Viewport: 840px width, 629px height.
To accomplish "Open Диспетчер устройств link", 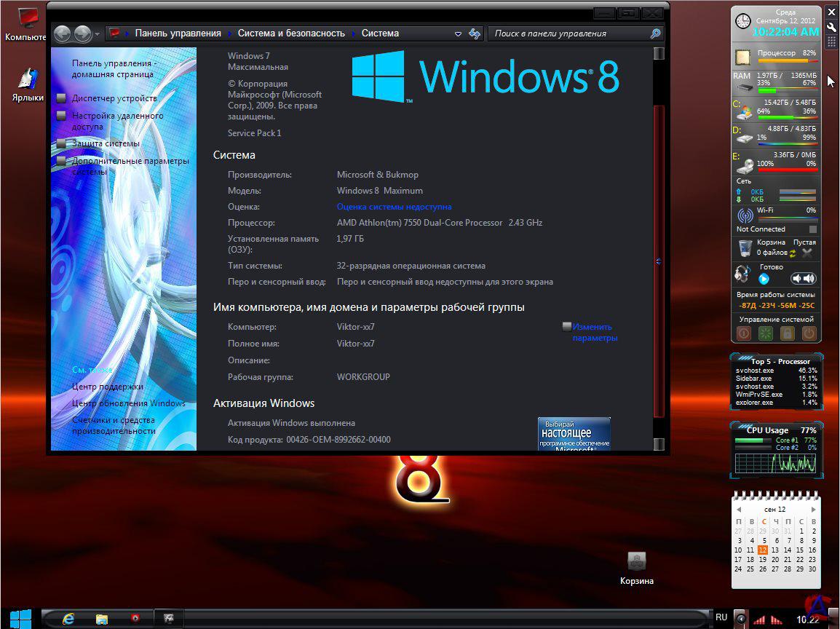I will pyautogui.click(x=114, y=98).
